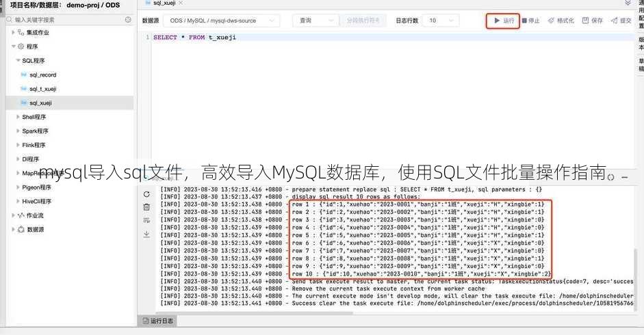Click the stop square icon in 停止
The height and width of the screenshot is (335, 644).
coord(524,21)
